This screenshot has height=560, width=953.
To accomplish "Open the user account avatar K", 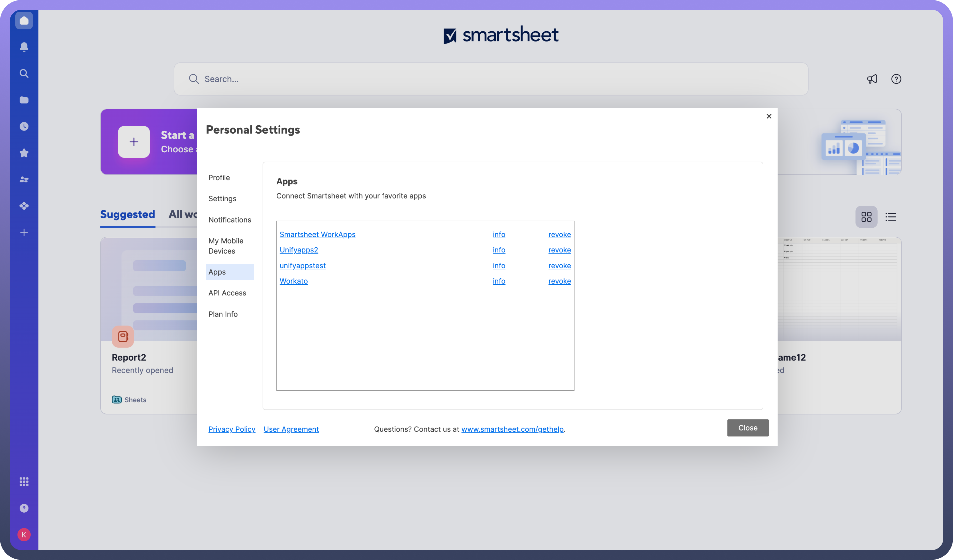I will [24, 535].
